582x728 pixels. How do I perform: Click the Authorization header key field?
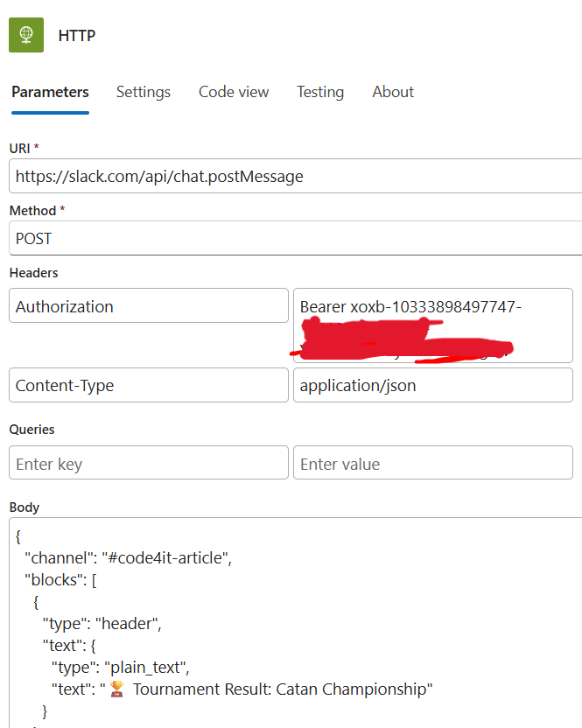click(148, 305)
